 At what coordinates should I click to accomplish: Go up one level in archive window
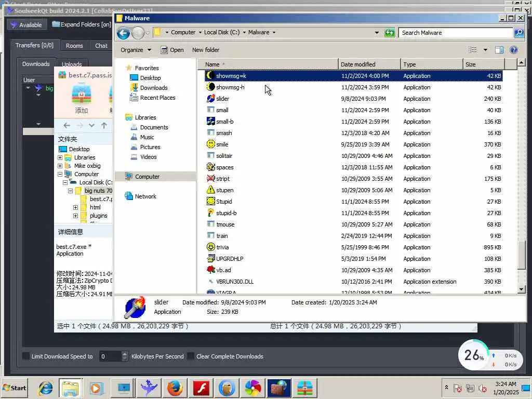pos(104,126)
